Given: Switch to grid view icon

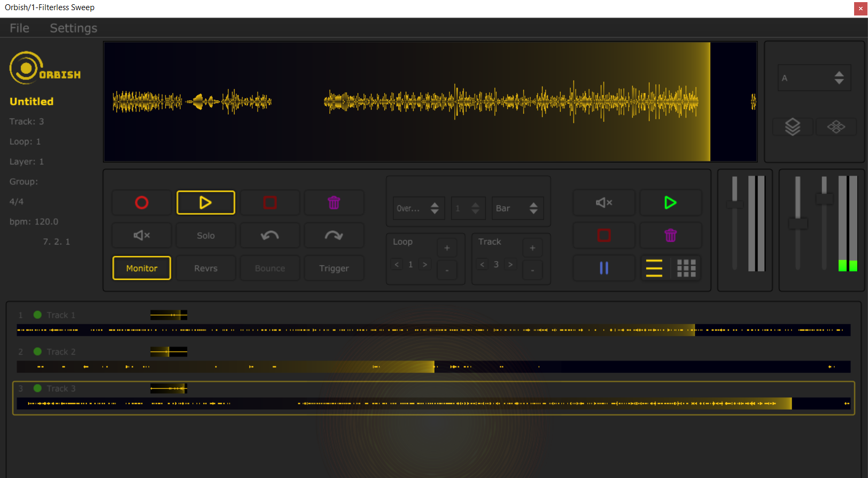Looking at the screenshot, I should tap(686, 268).
